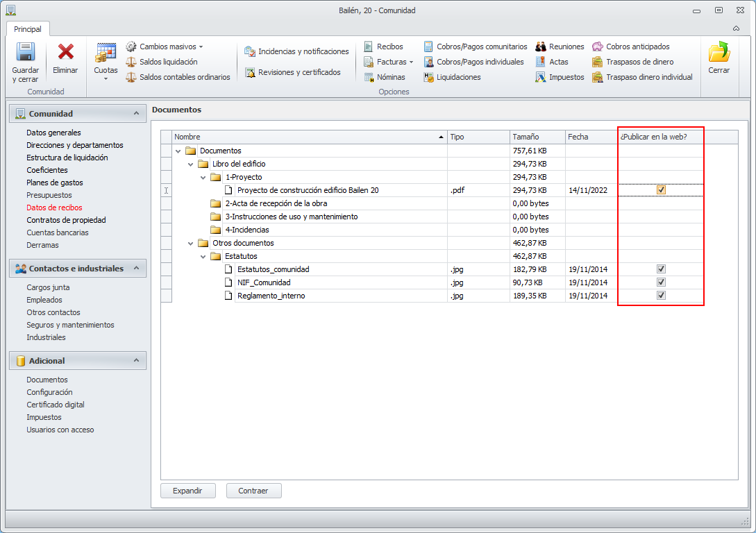Open Actas in the ribbon
This screenshot has width=756, height=533.
coord(552,62)
